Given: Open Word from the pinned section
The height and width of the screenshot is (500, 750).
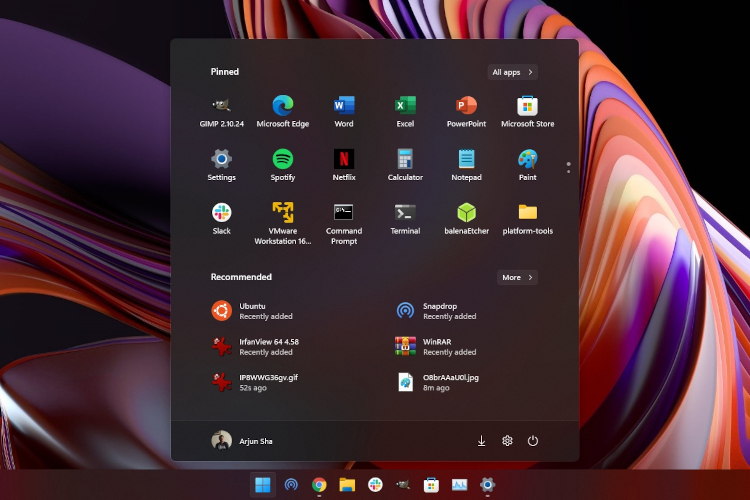Looking at the screenshot, I should pyautogui.click(x=344, y=112).
